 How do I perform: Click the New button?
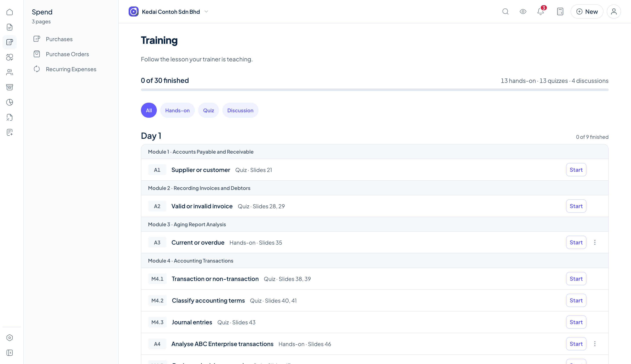pos(587,11)
